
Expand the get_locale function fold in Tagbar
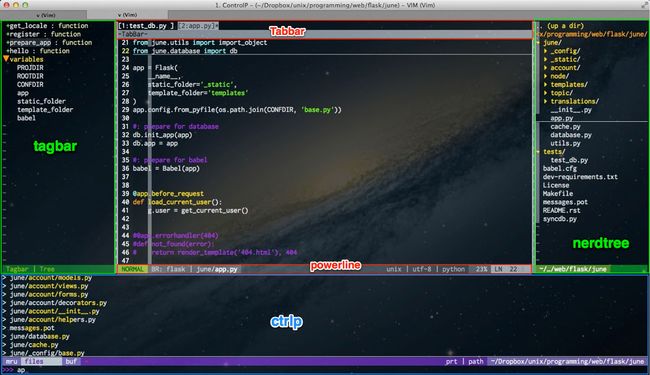click(7, 26)
